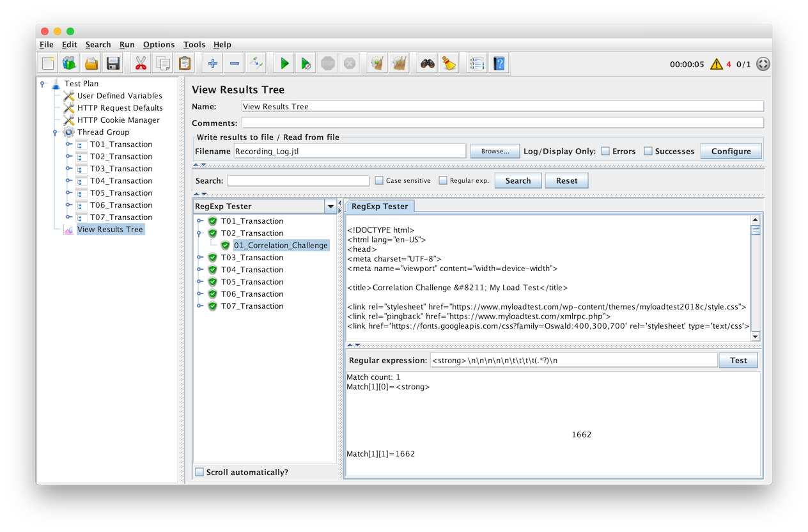Click the Function Helper list icon
The image size is (808, 532).
click(476, 63)
